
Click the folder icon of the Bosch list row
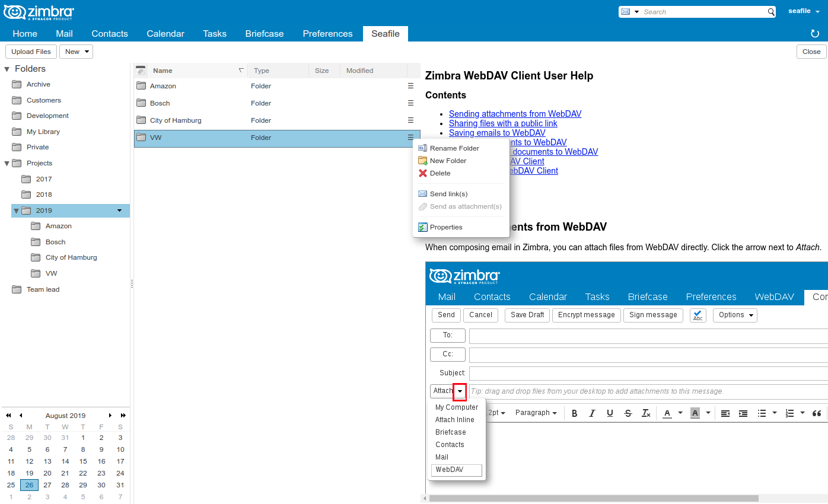pyautogui.click(x=141, y=103)
